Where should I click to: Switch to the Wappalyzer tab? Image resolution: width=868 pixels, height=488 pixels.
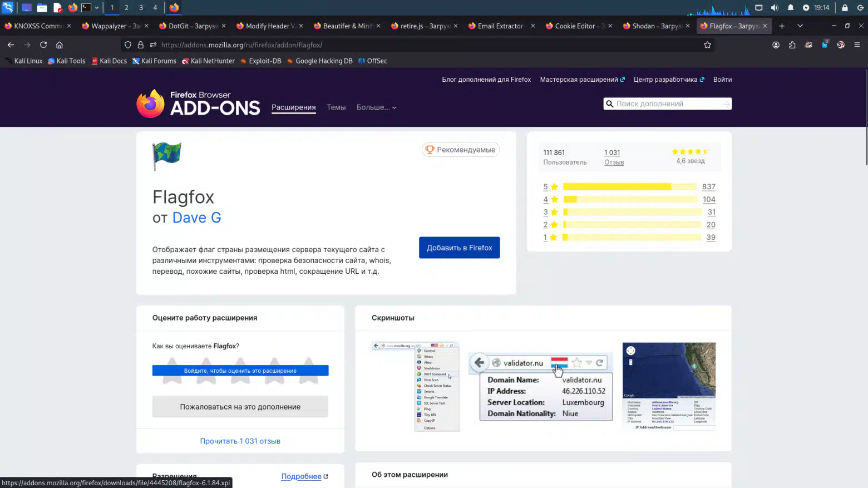pyautogui.click(x=116, y=26)
